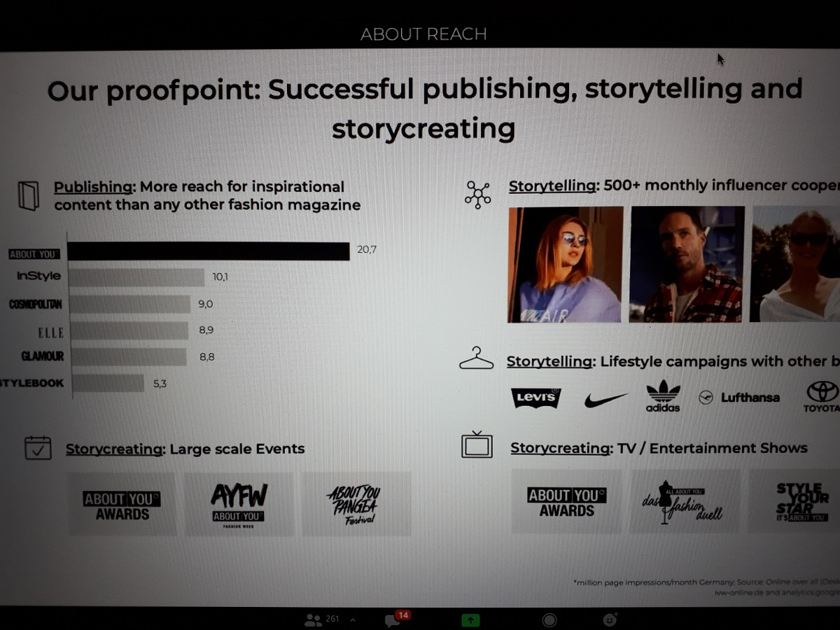Click the ABOUT YOU AWARDS logo under TV shows
Image resolution: width=840 pixels, height=630 pixels.
pos(567,502)
